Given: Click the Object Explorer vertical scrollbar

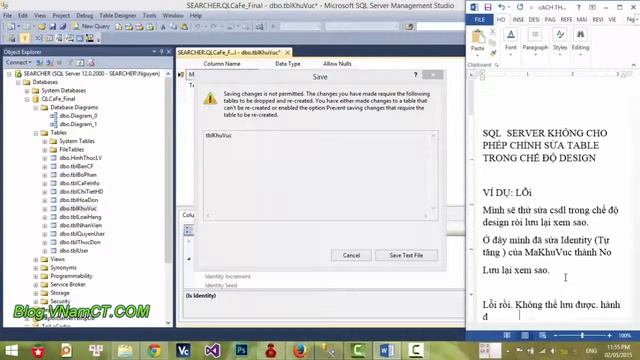Looking at the screenshot, I should 168,198.
